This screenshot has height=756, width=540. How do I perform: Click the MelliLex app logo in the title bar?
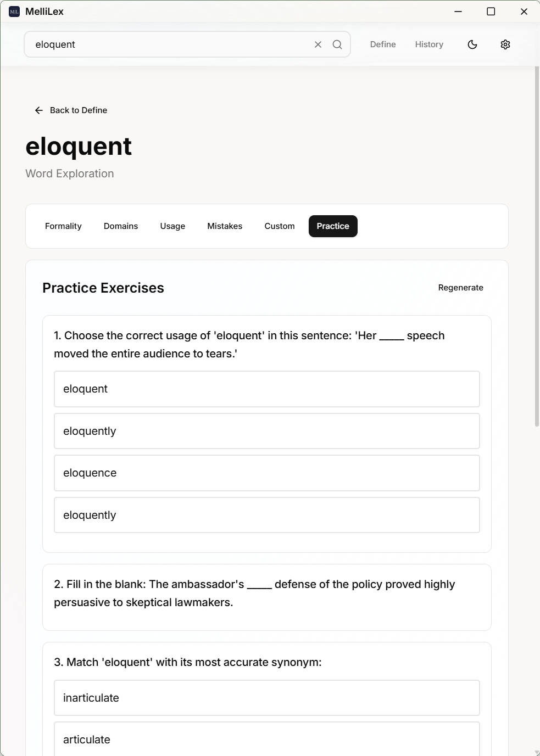click(14, 12)
